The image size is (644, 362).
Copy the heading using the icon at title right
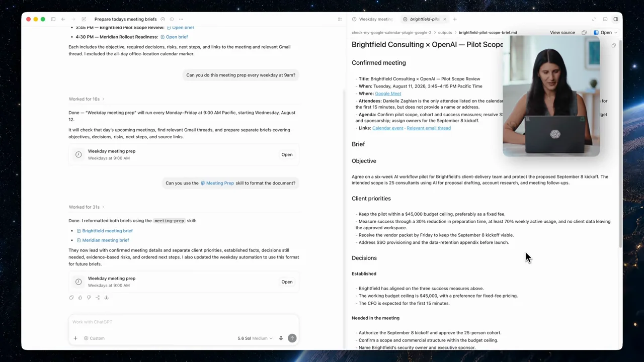[x=613, y=46]
